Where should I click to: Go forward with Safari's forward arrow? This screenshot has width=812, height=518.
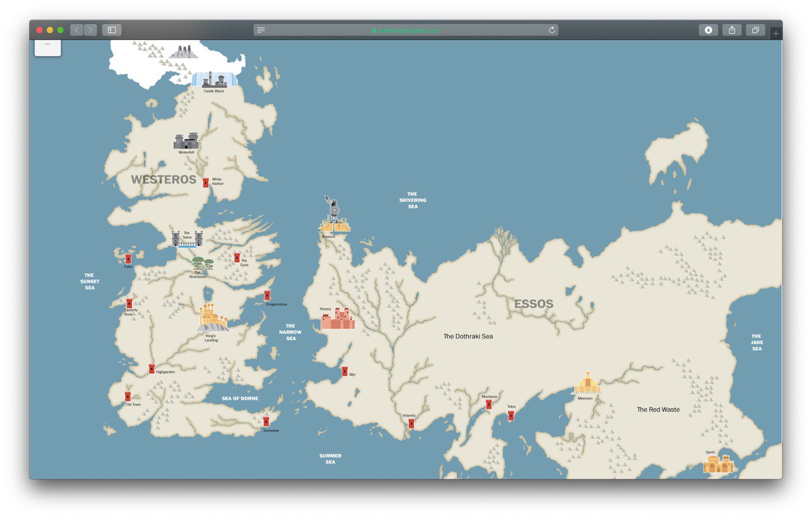91,30
